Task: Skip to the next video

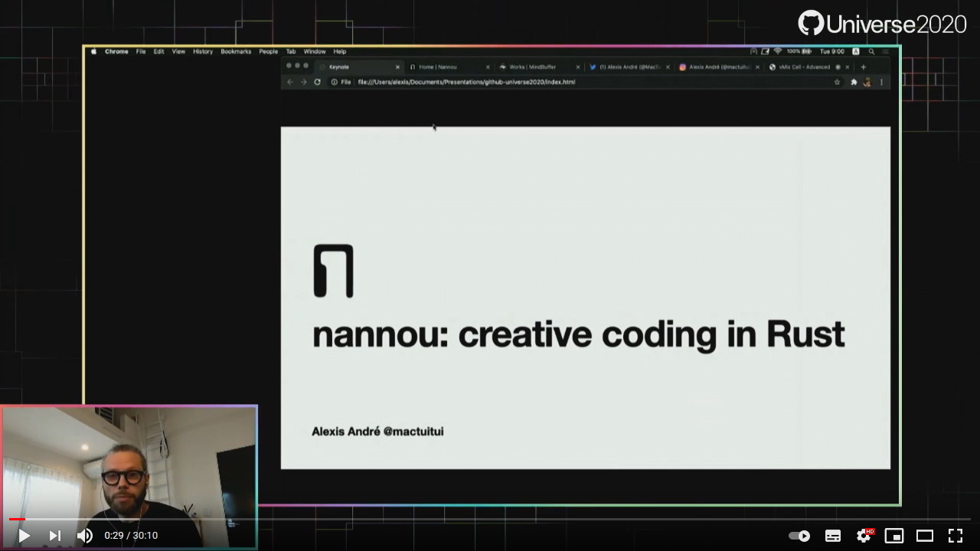Action: click(54, 536)
